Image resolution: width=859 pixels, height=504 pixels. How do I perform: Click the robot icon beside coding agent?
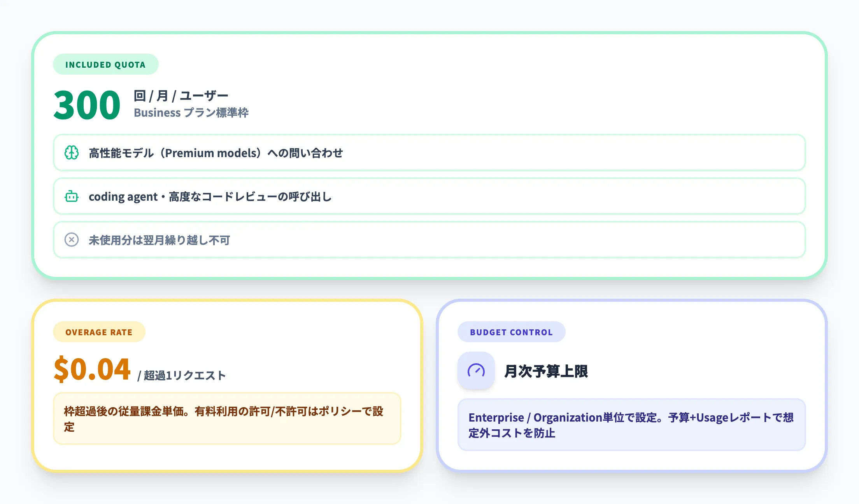pyautogui.click(x=71, y=197)
